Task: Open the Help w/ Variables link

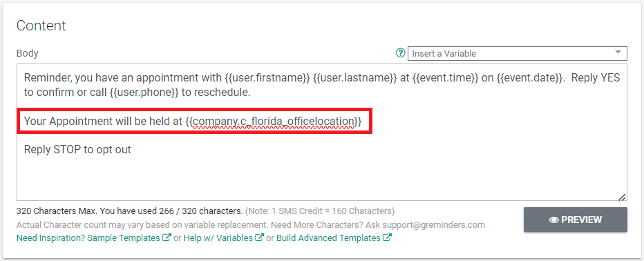Action: tap(218, 238)
